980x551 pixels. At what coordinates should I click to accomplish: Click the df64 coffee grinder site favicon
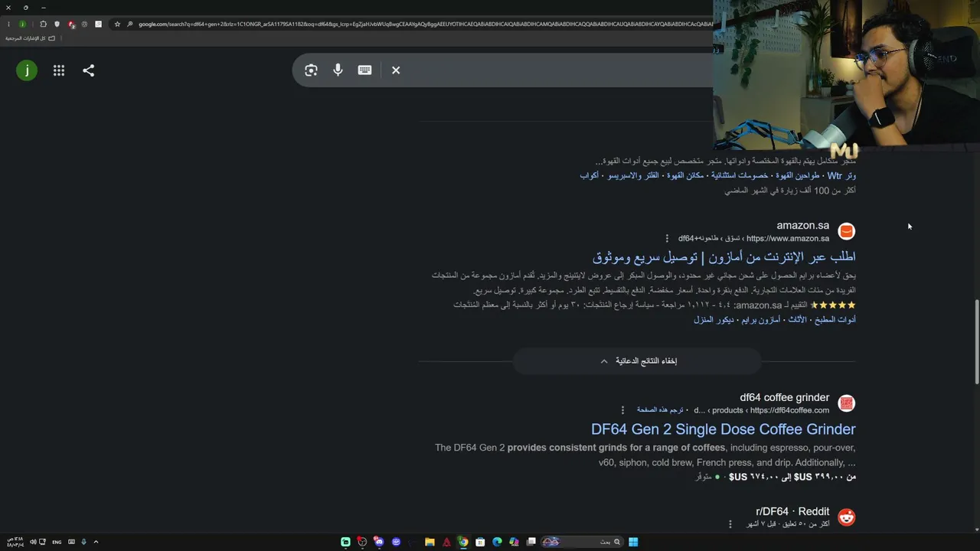pyautogui.click(x=846, y=403)
